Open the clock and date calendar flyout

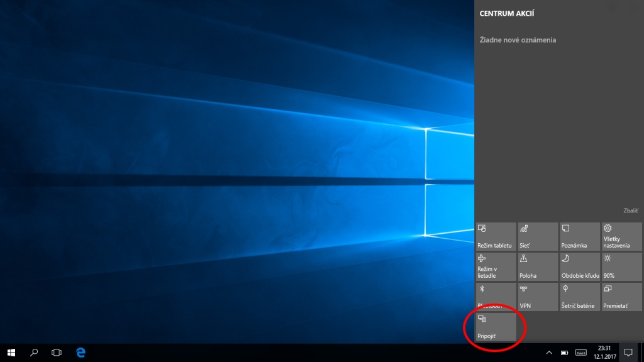pyautogui.click(x=604, y=353)
